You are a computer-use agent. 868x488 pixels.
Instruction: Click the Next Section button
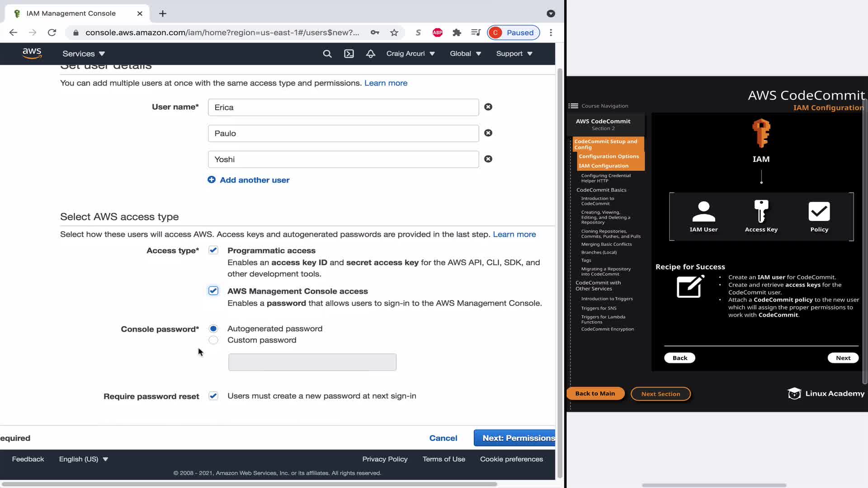tap(660, 394)
